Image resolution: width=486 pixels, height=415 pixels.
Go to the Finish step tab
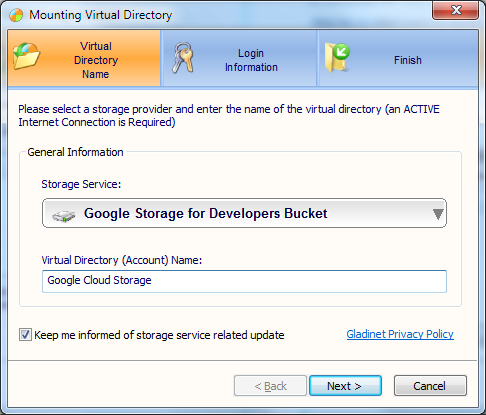point(398,58)
